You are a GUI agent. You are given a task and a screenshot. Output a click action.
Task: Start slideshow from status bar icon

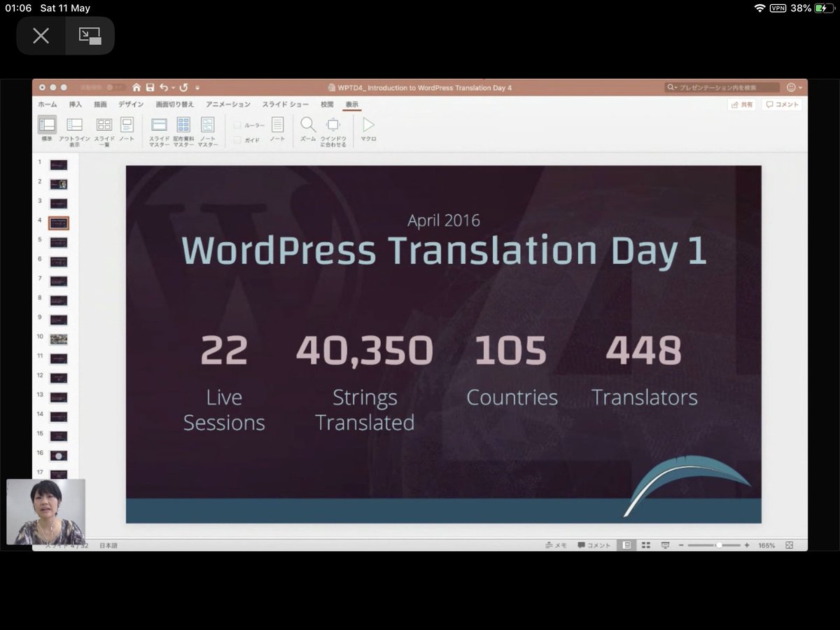(665, 545)
